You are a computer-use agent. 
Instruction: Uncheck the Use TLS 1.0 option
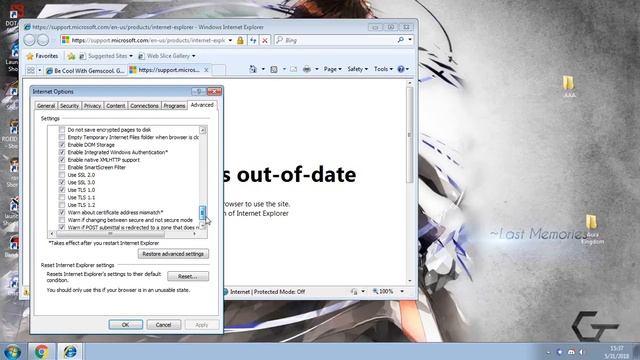[x=62, y=190]
